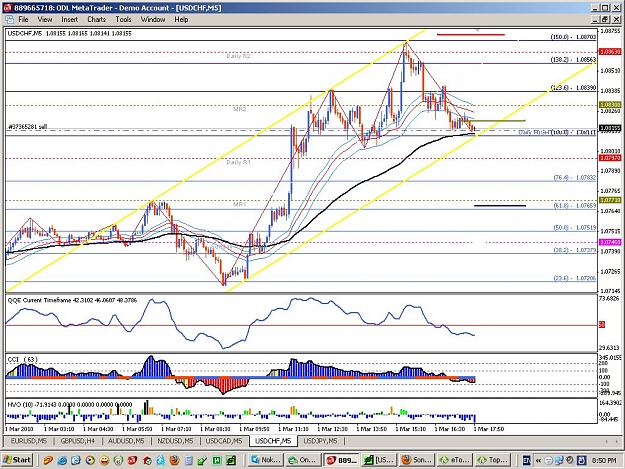Screen dimensions: 625x469
Task: Switch to Son... Firefox taskbar window
Action: click(417, 460)
